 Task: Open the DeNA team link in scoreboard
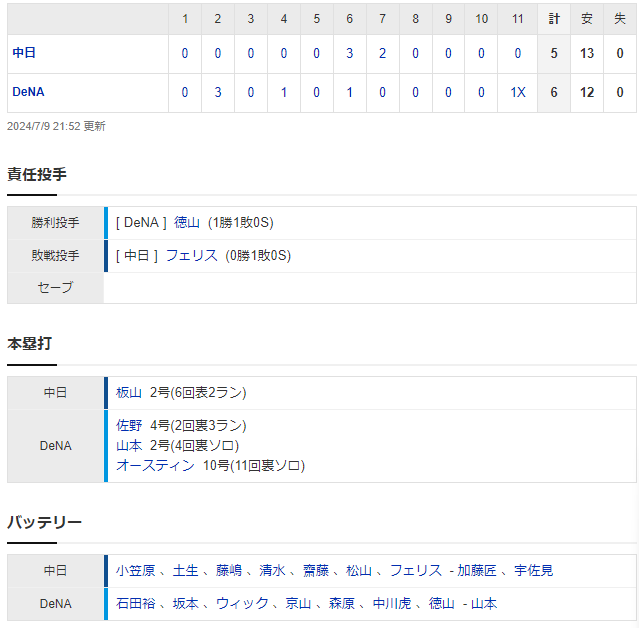[28, 92]
